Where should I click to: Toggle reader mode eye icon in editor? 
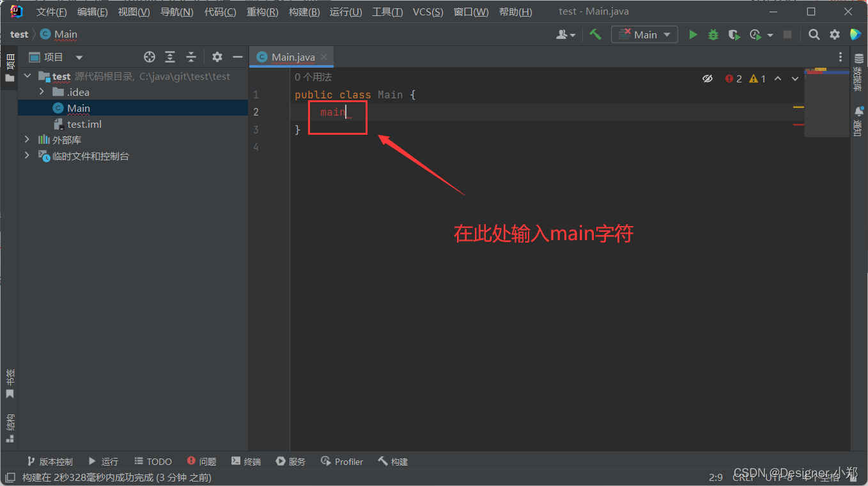pyautogui.click(x=707, y=79)
